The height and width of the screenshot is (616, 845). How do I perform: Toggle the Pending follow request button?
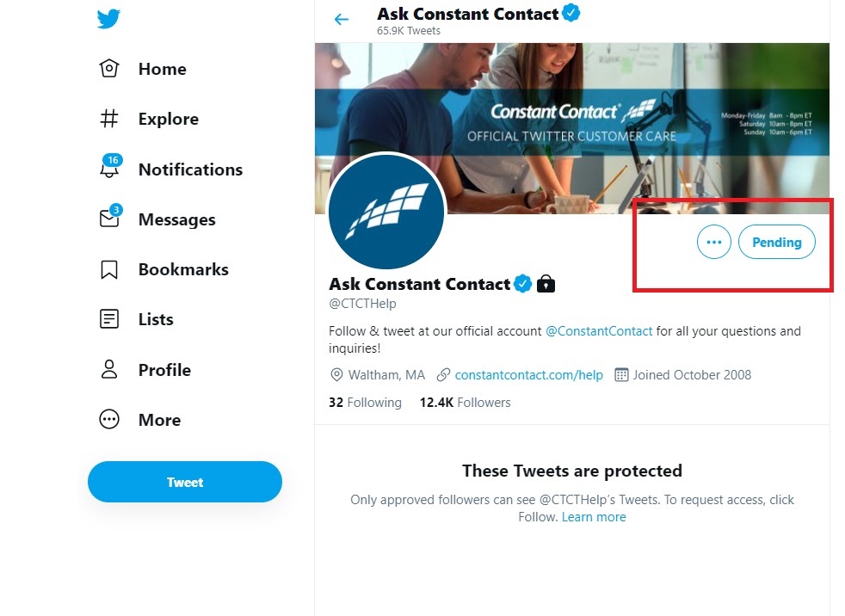[776, 243]
